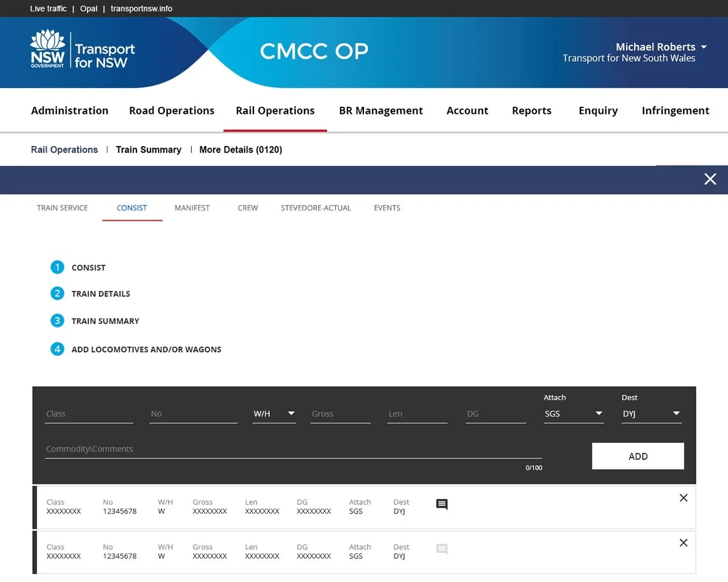Focus the Commodity\Comments field
The height and width of the screenshot is (582, 728).
click(294, 449)
